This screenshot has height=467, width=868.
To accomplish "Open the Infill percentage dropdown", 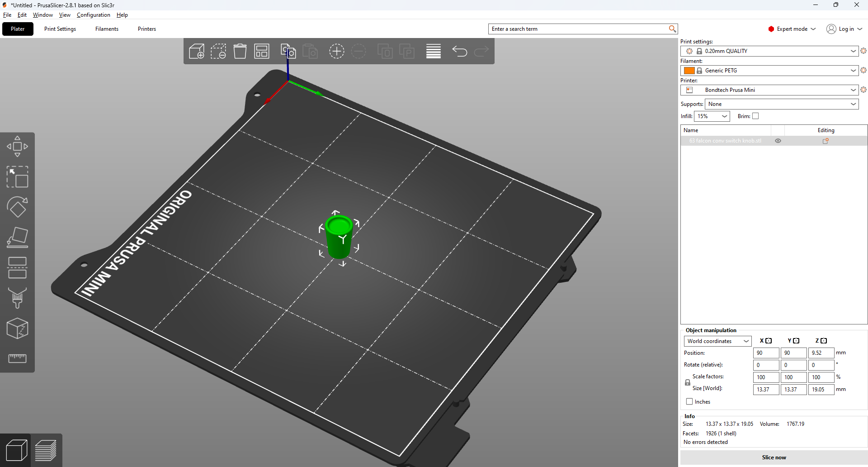I will click(712, 116).
